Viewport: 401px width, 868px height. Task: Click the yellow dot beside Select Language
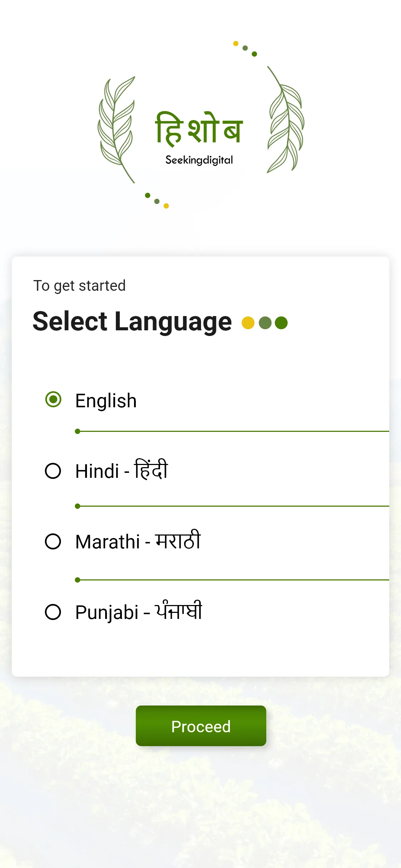(x=248, y=322)
